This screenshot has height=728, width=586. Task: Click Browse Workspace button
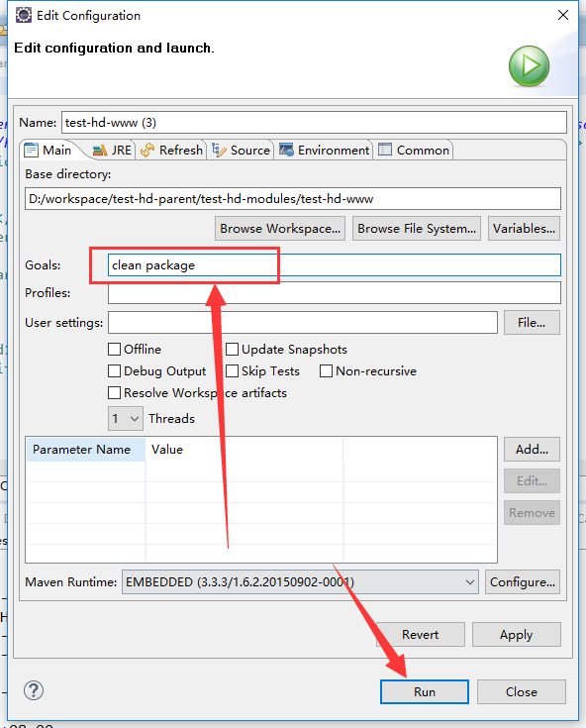tap(280, 229)
